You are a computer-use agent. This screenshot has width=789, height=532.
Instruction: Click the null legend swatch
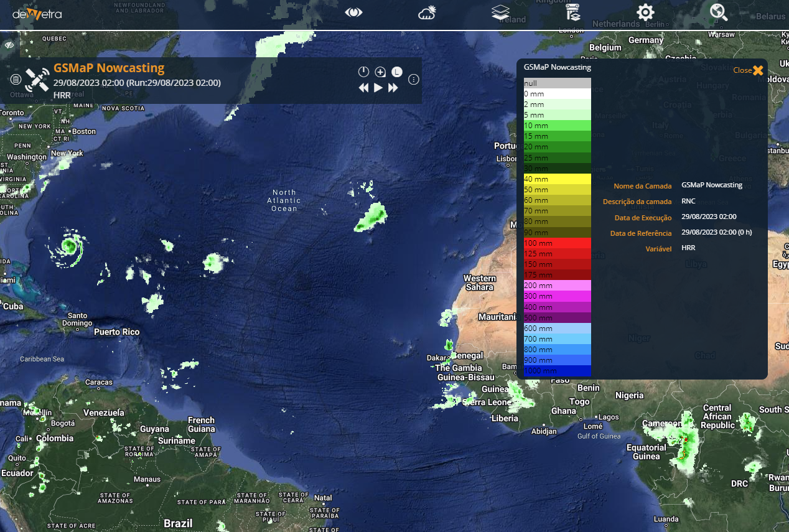click(x=557, y=83)
